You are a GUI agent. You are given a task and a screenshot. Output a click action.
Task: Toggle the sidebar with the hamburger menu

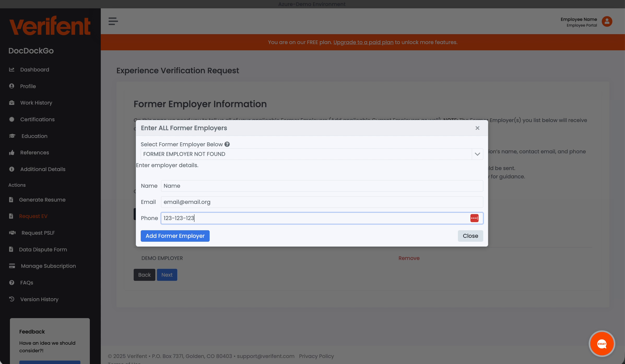point(113,21)
